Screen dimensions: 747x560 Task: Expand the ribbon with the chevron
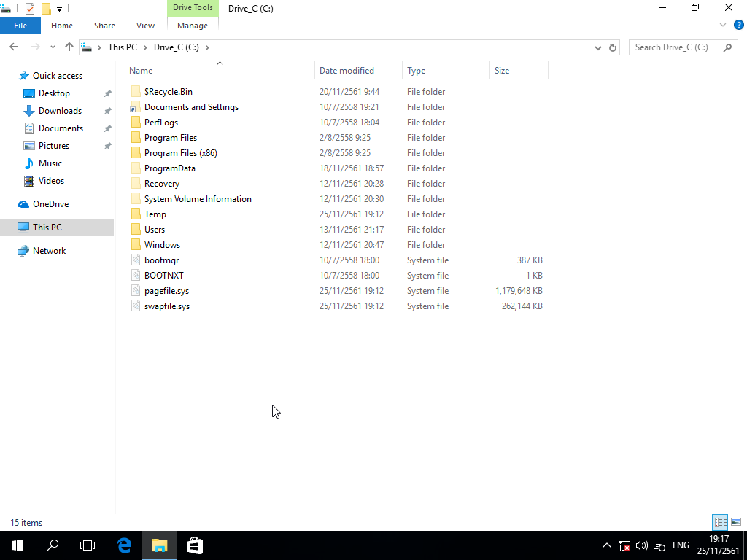coord(724,25)
